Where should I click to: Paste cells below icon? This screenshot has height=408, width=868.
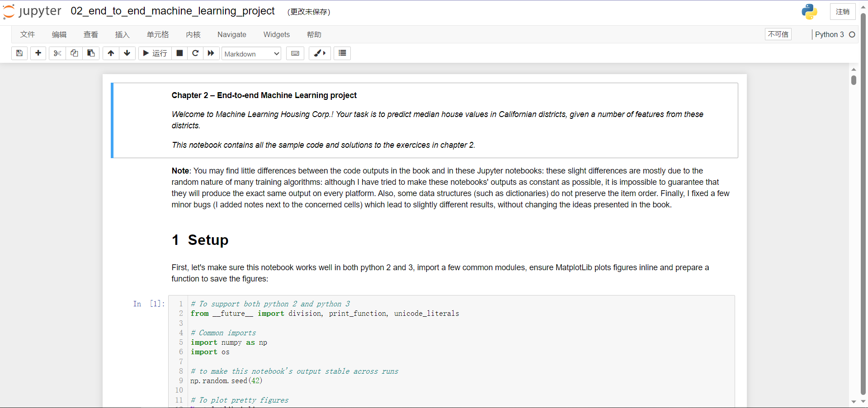coord(91,53)
